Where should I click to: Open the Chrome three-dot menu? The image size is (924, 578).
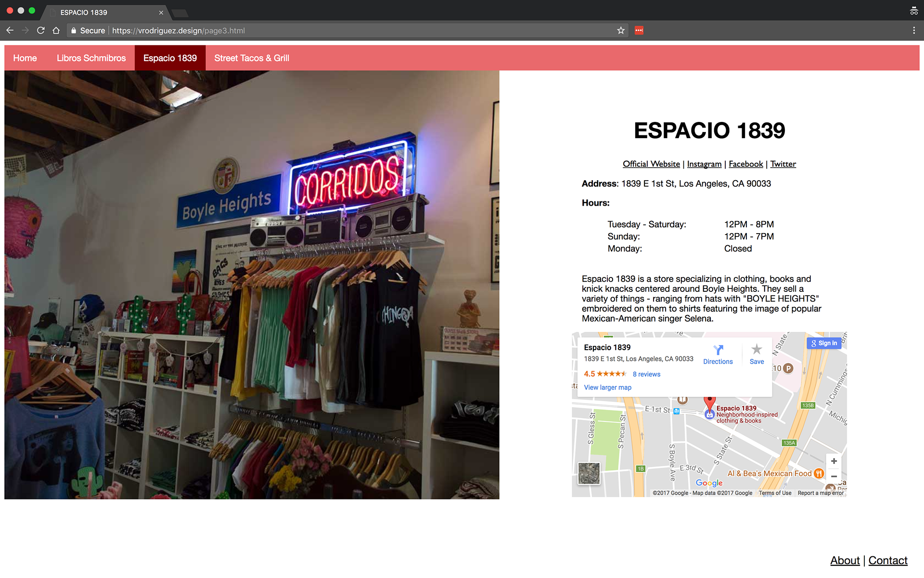pos(914,30)
